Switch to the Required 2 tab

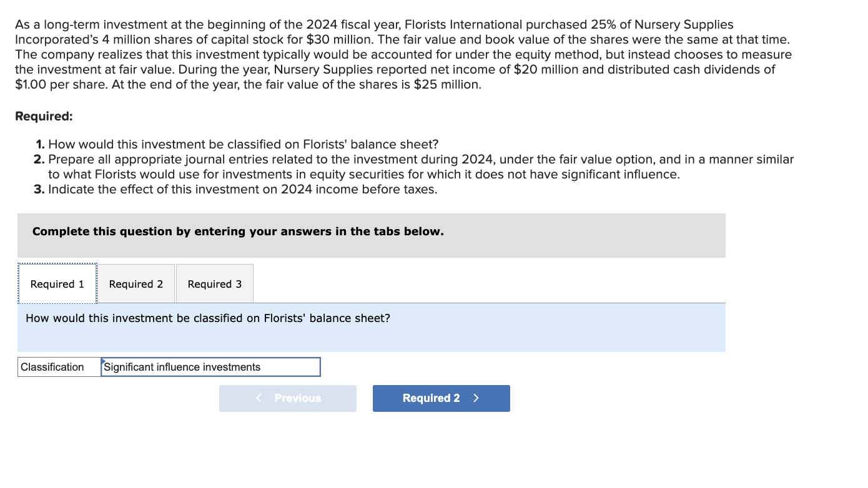tap(137, 283)
